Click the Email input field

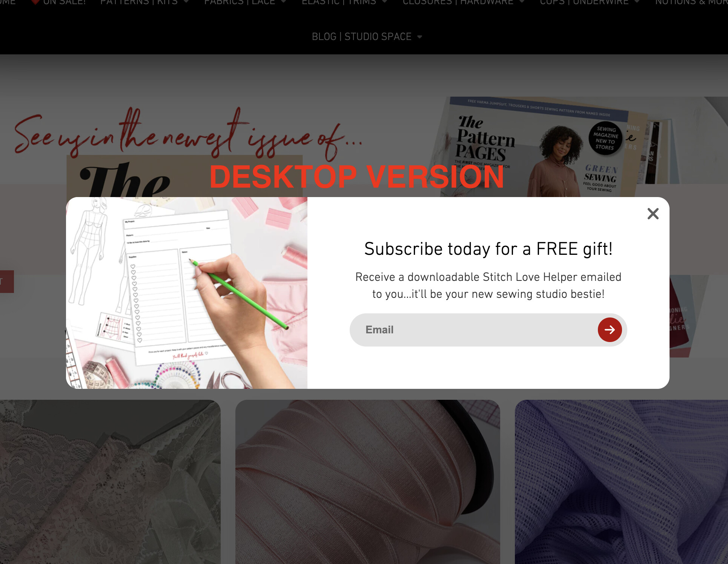pyautogui.click(x=474, y=330)
